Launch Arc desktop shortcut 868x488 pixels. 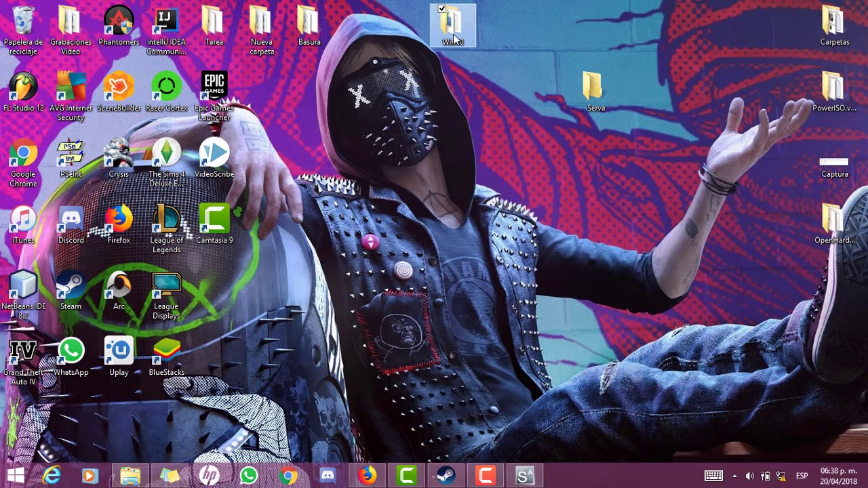119,291
